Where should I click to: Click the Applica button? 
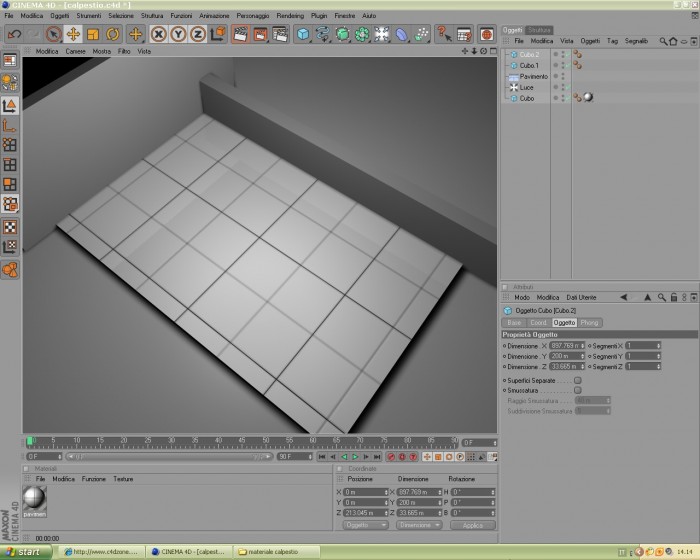pos(473,525)
